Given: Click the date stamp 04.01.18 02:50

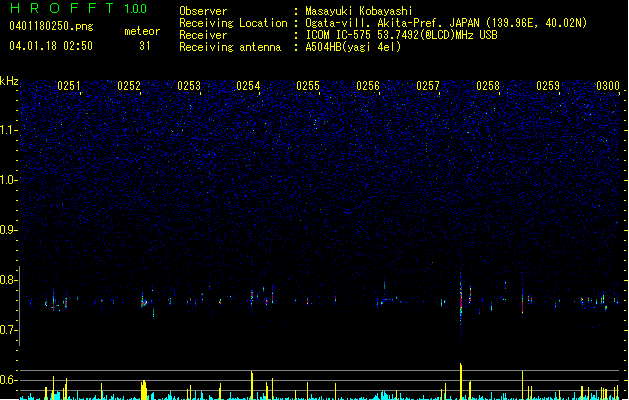Looking at the screenshot, I should pyautogui.click(x=51, y=46).
